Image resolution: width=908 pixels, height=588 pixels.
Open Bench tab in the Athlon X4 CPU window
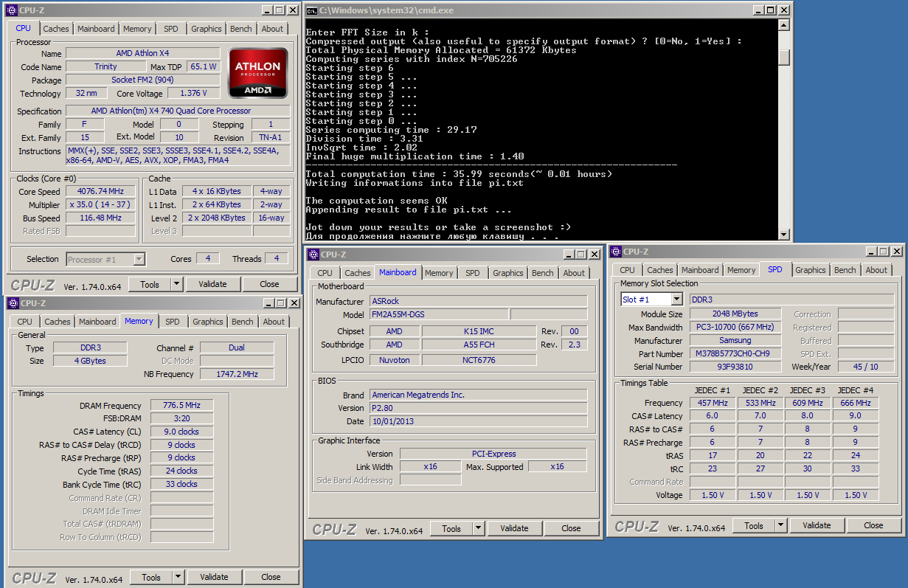pyautogui.click(x=241, y=29)
